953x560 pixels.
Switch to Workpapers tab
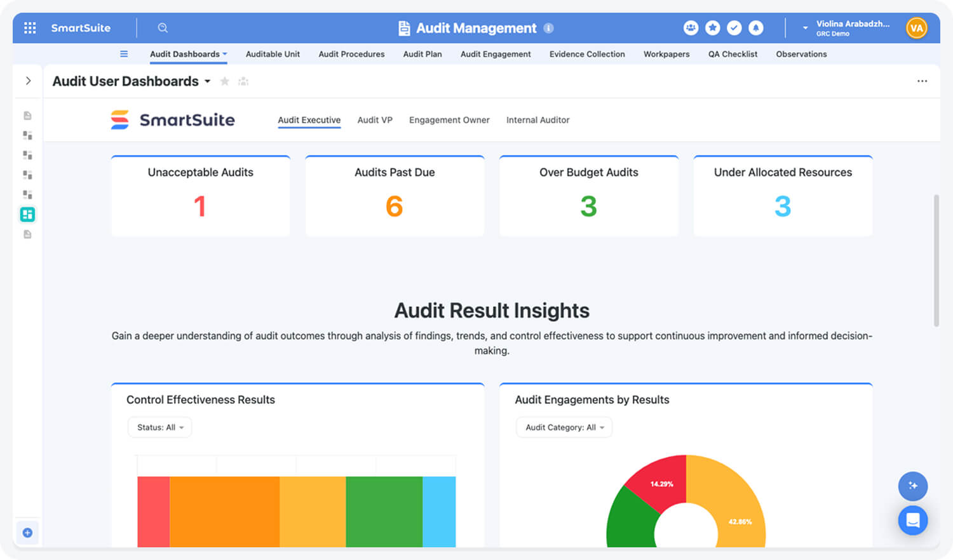(666, 54)
